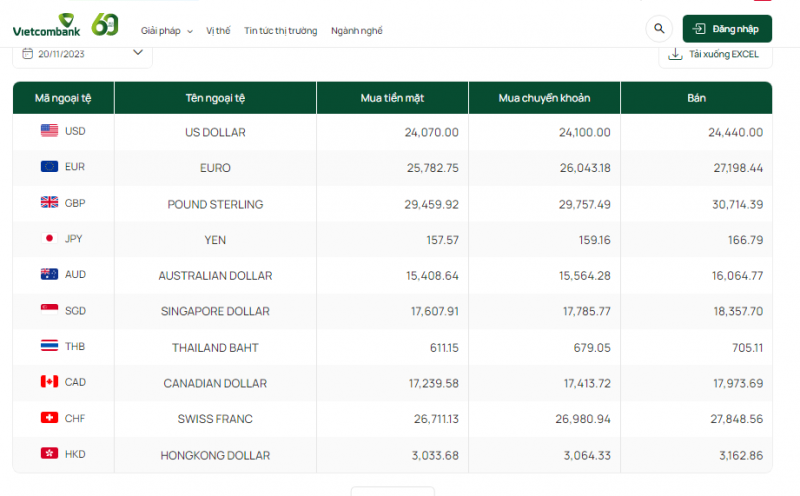Click the calendar icon beside date
Image resolution: width=800 pixels, height=496 pixels.
[x=28, y=54]
